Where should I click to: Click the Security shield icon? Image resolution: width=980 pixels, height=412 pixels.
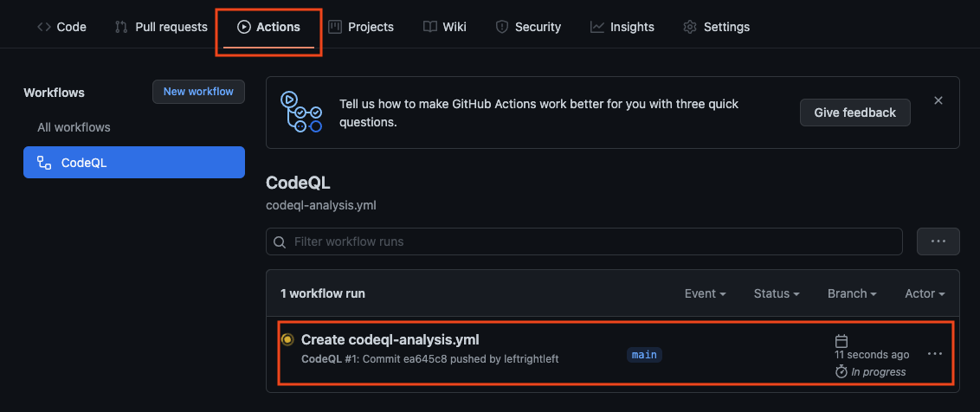tap(501, 27)
